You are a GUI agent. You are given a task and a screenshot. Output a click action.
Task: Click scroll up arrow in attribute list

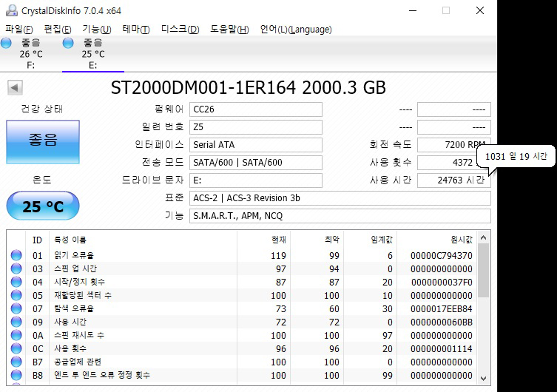483,237
